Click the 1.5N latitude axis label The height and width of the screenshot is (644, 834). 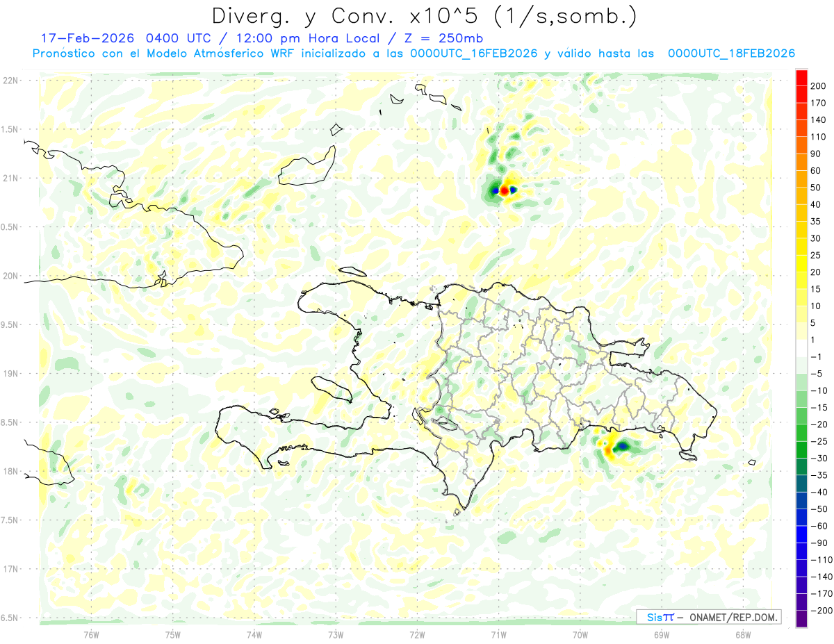(10, 129)
